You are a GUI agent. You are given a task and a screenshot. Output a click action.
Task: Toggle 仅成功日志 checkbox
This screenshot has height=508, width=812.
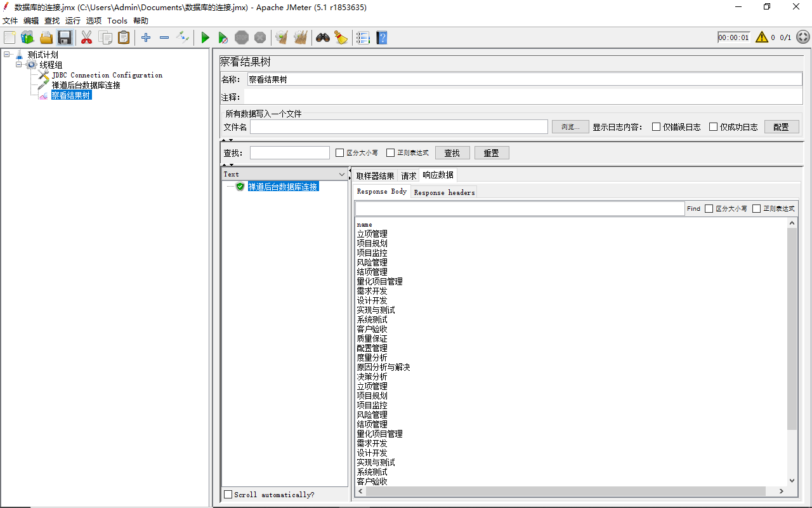tap(713, 126)
